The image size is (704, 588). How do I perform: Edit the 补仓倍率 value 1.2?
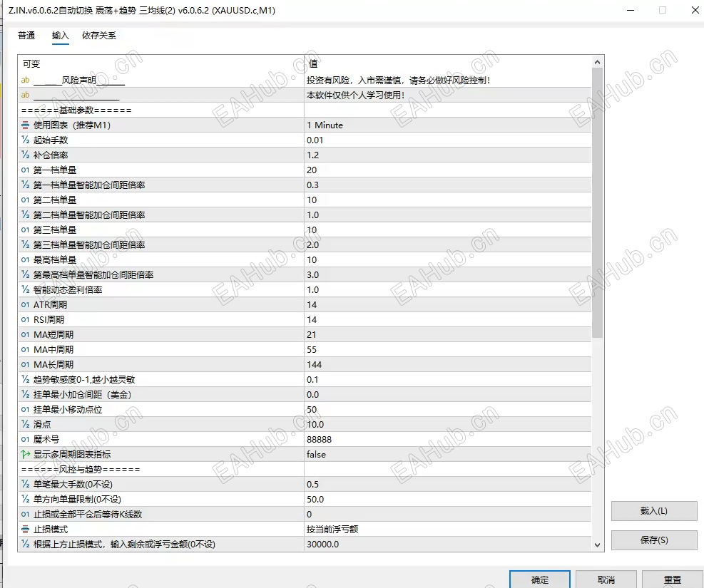pos(448,155)
